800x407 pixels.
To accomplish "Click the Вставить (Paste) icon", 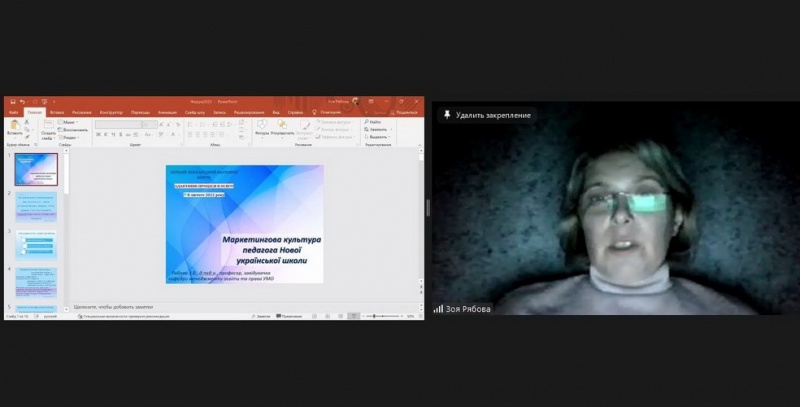I will 14,126.
